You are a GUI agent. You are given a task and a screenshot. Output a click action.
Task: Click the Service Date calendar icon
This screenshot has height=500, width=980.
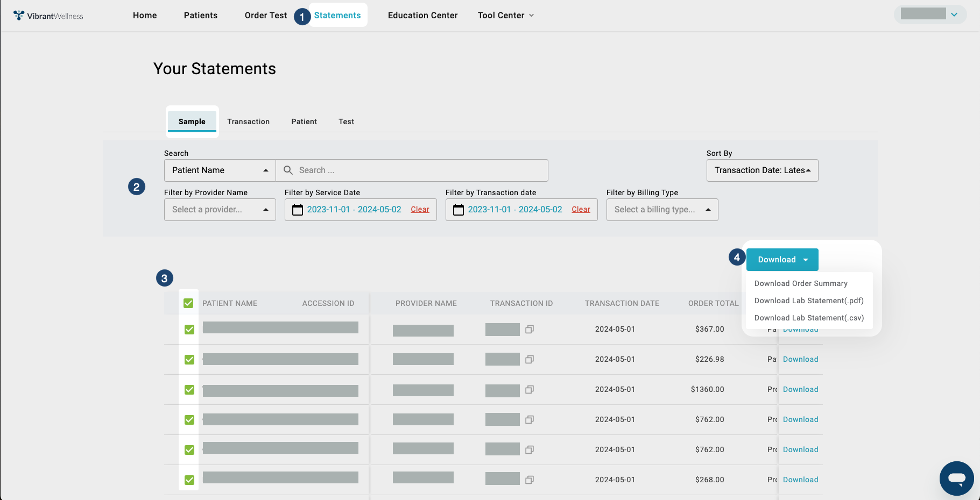[298, 210]
